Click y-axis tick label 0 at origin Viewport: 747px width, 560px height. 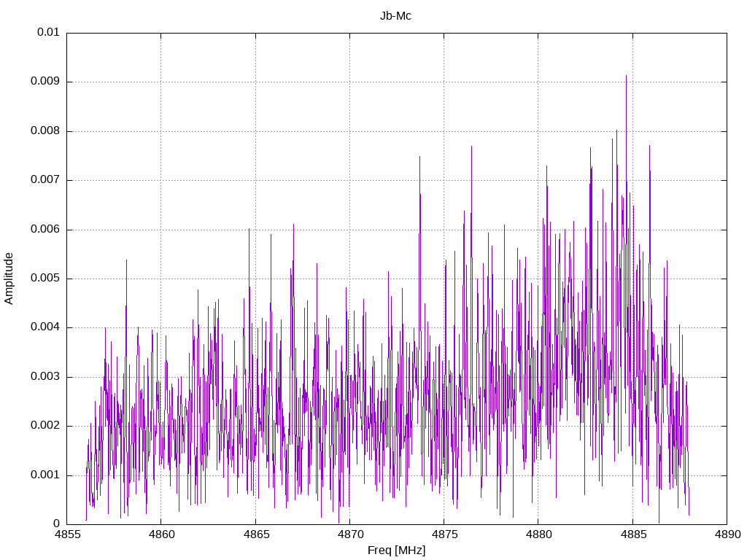(57, 524)
